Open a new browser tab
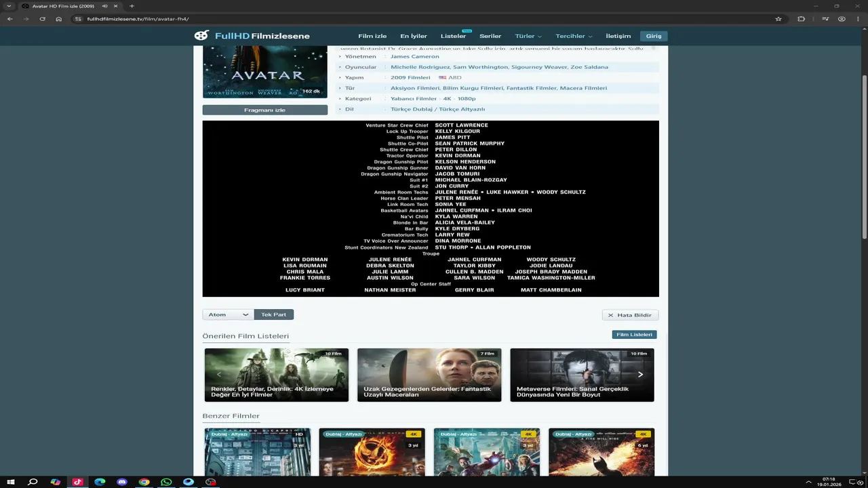The width and height of the screenshot is (868, 488). [132, 6]
